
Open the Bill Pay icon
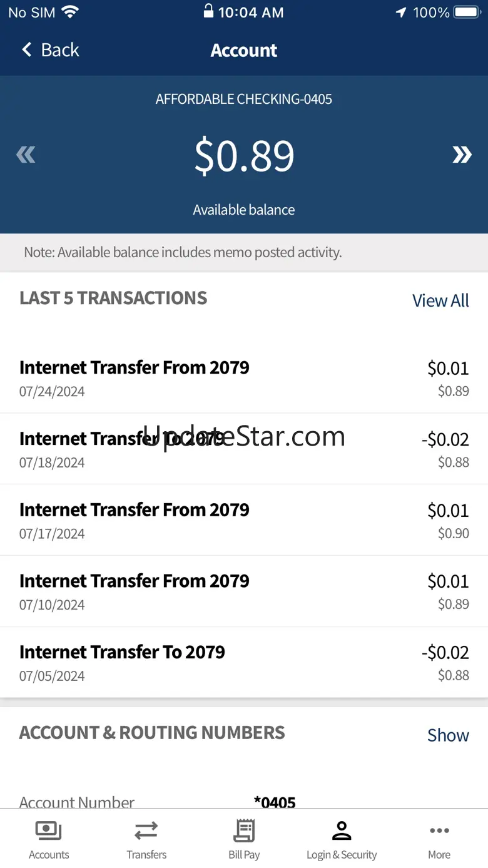(x=244, y=830)
